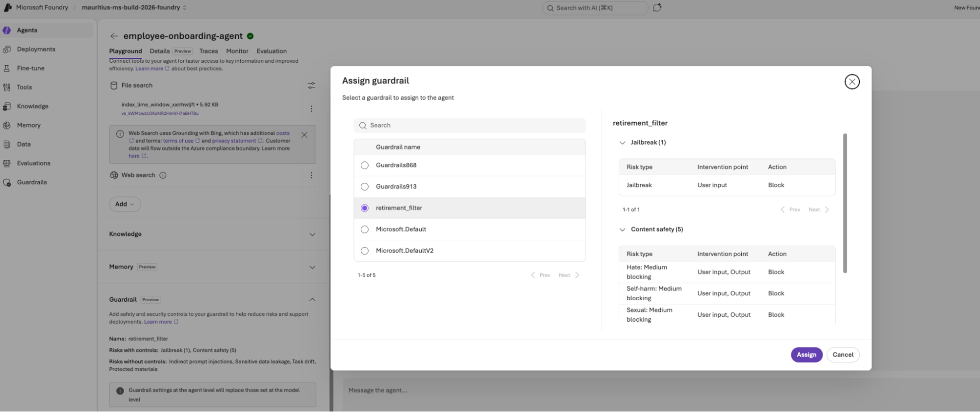Screen dimensions: 980x412
Task: Open more options for Web search
Action: coord(311,176)
